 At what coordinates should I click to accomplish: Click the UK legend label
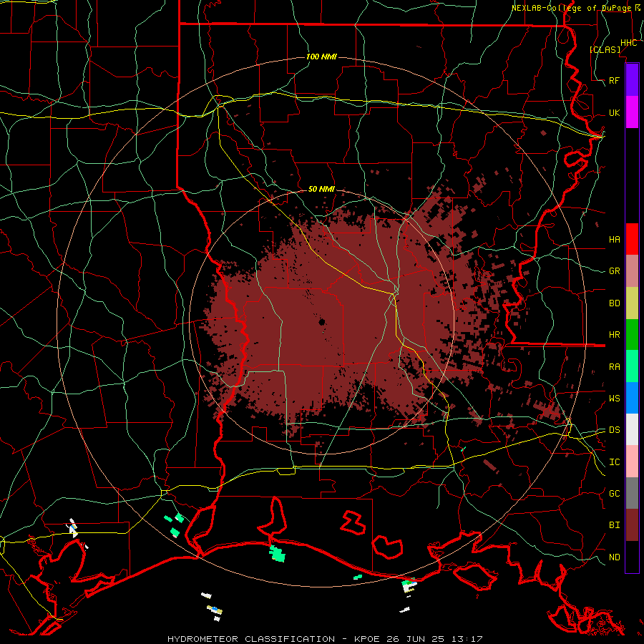click(x=614, y=112)
